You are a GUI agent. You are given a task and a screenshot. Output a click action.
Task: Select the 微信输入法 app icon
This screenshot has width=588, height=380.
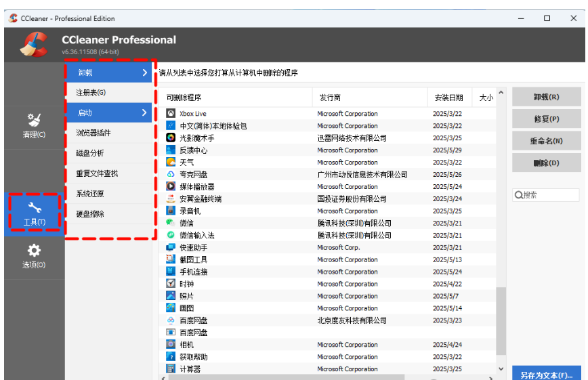coord(171,235)
